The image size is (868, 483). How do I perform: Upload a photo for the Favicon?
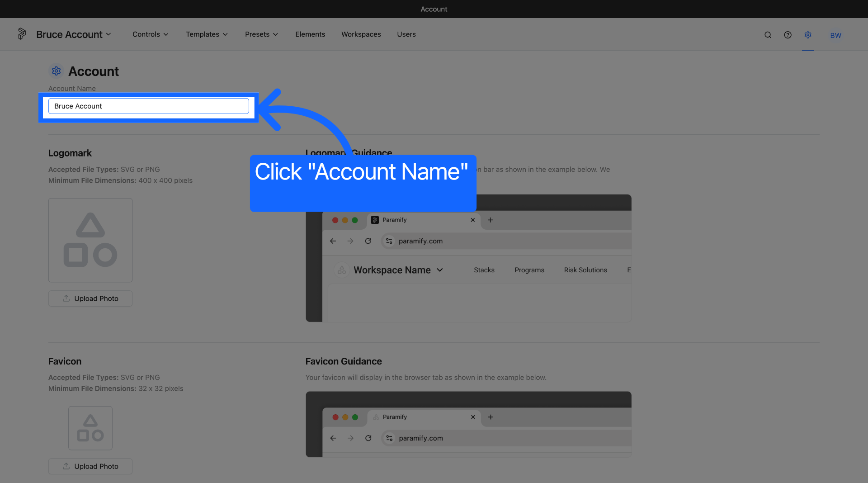[90, 466]
